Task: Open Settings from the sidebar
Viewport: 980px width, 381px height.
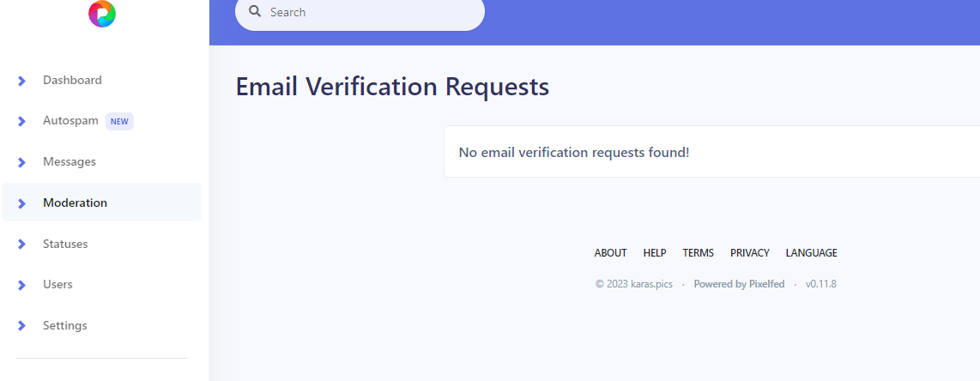Action: coord(102,325)
